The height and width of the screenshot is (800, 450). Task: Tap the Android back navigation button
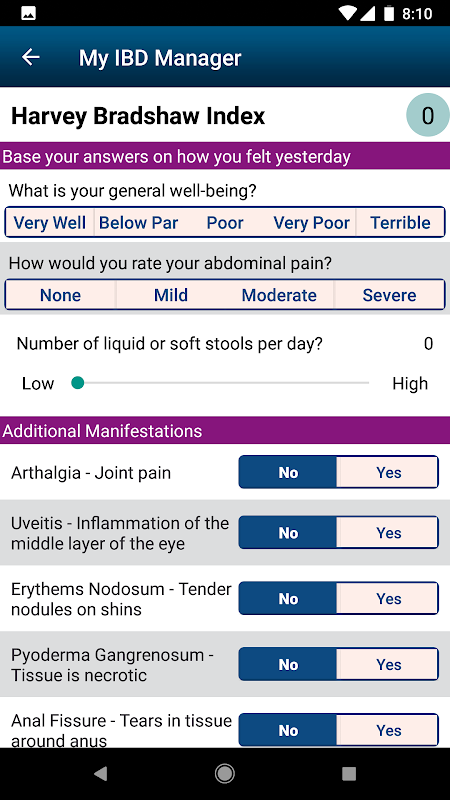[x=101, y=773]
